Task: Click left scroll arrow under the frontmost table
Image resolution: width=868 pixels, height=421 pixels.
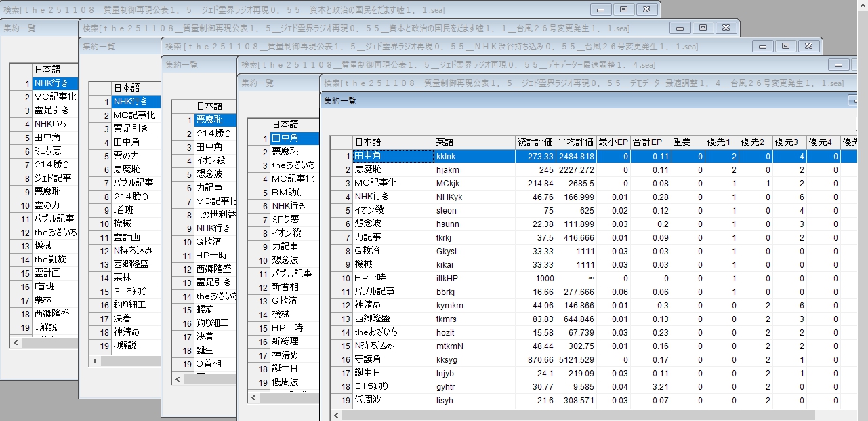Action: point(336,415)
